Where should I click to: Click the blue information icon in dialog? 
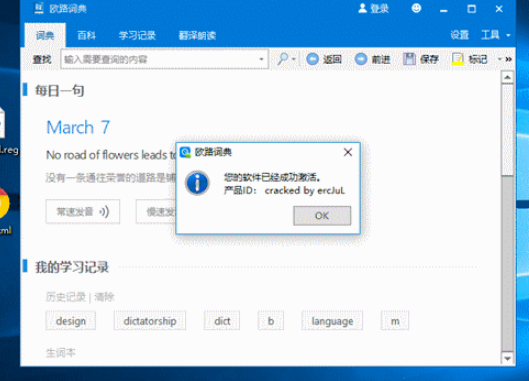(x=197, y=183)
